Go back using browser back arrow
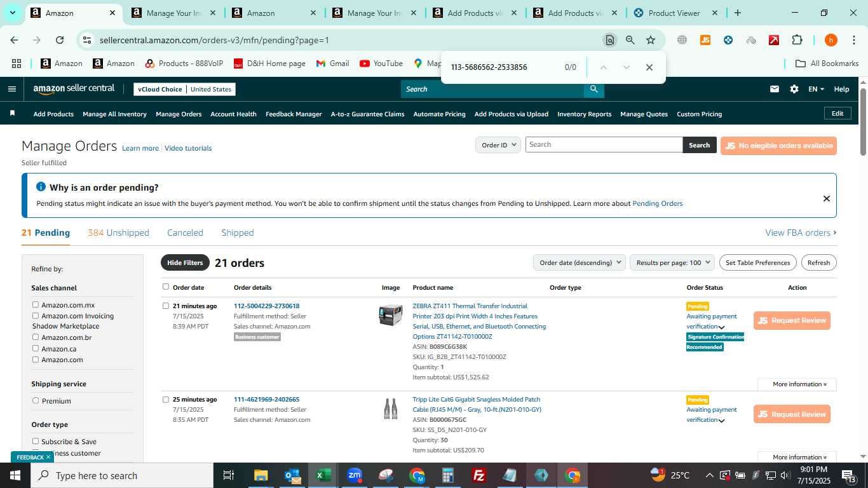Image resolution: width=868 pixels, height=488 pixels. point(14,40)
